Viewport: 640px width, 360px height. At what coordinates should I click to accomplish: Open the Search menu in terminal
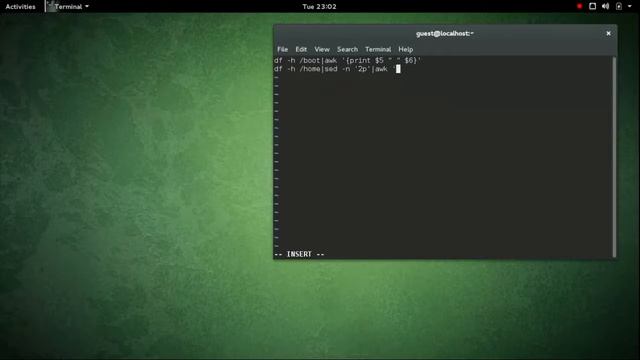(x=347, y=49)
